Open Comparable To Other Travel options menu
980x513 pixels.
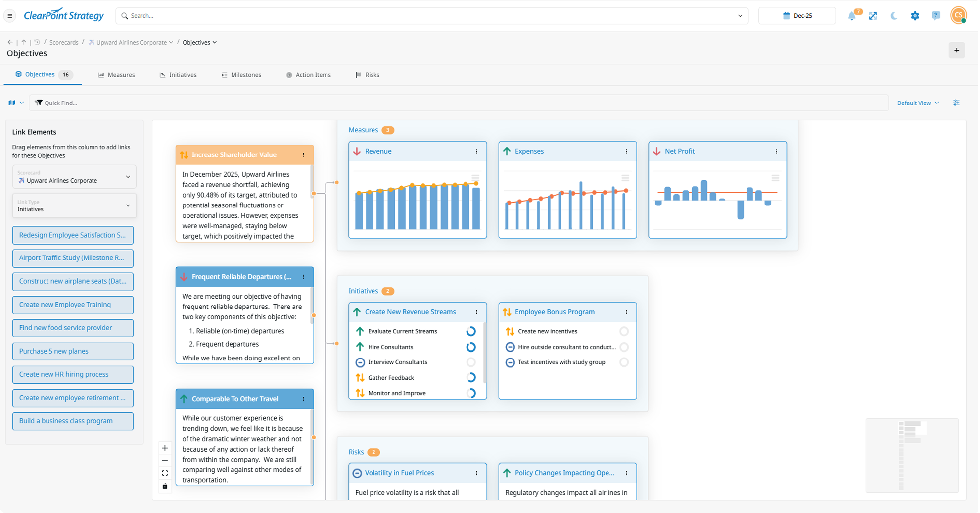tap(304, 399)
